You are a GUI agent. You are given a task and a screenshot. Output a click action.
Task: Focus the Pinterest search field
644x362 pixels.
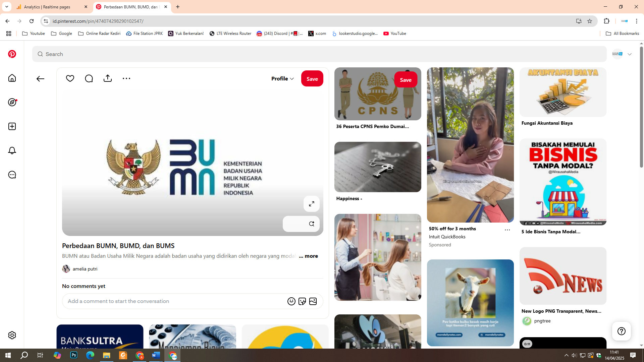(319, 54)
